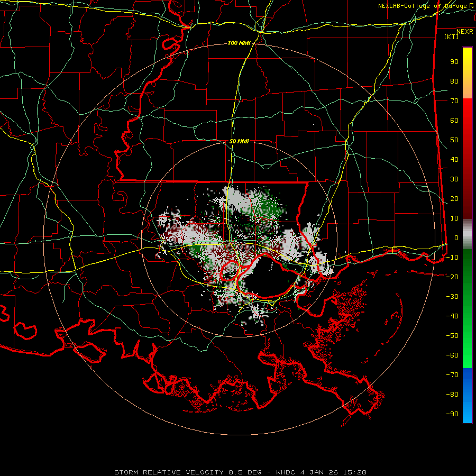
Task: Click the positive 40 value on the velocity scale
Action: [454, 159]
